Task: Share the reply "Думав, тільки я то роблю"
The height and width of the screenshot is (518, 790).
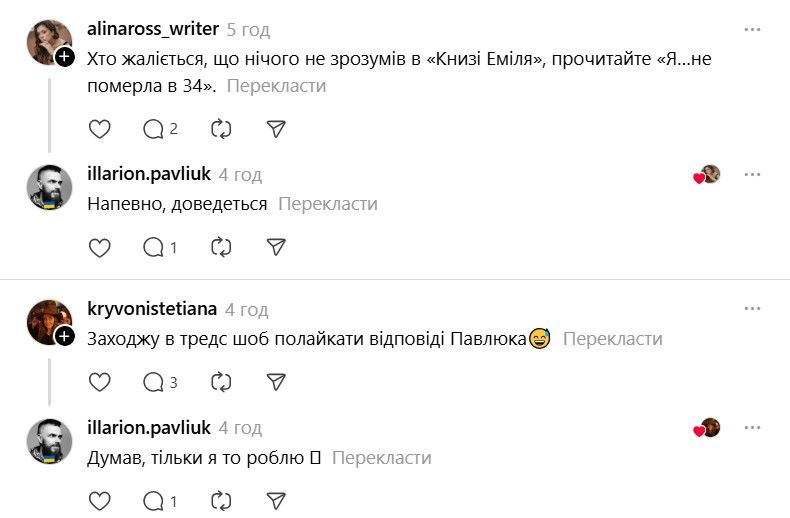Action: coord(278,500)
